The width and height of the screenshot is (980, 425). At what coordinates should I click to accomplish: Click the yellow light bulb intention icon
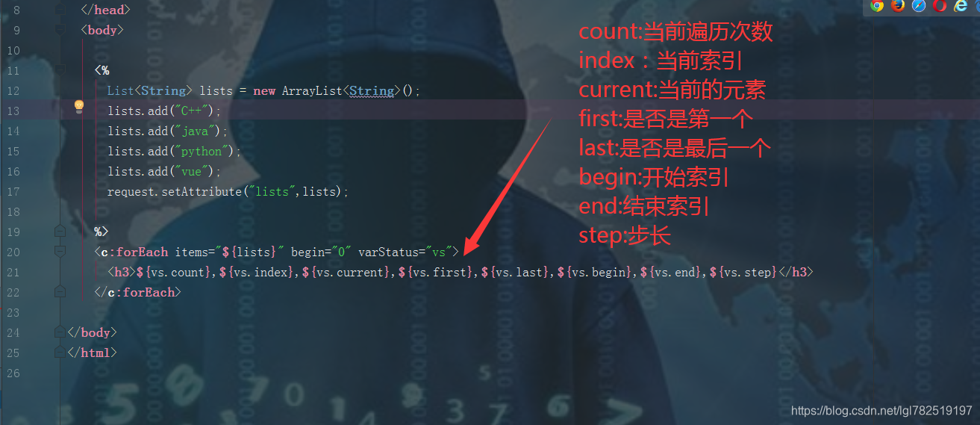click(78, 107)
